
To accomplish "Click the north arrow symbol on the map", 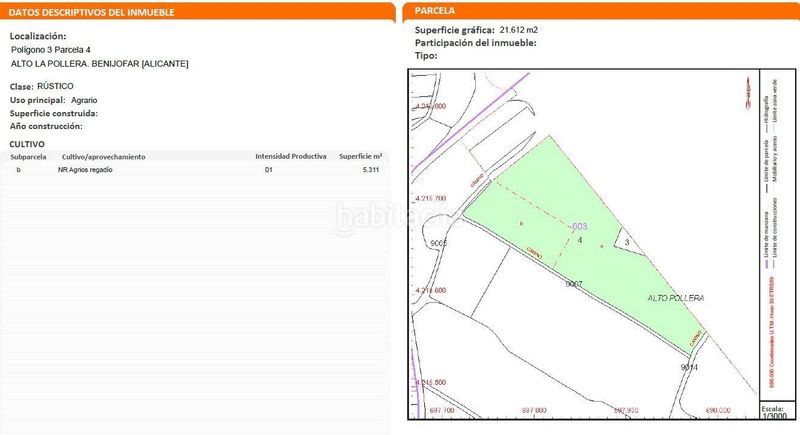I will click(748, 93).
